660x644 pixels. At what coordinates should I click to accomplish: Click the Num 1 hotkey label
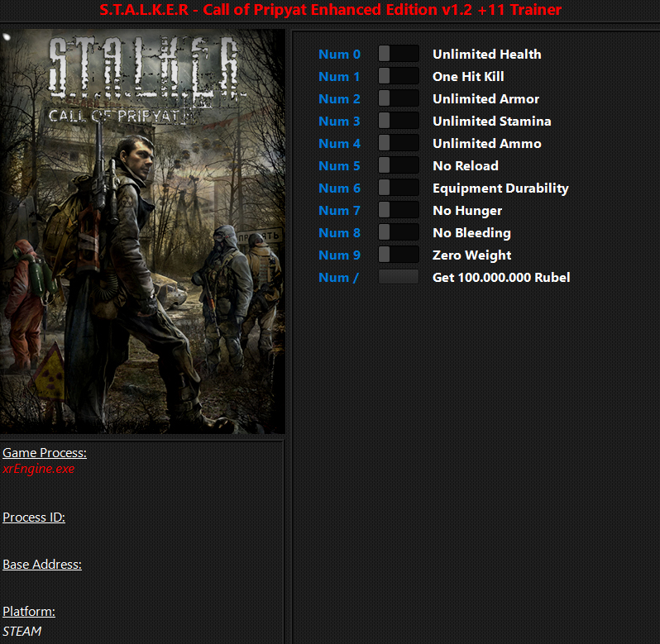339,77
